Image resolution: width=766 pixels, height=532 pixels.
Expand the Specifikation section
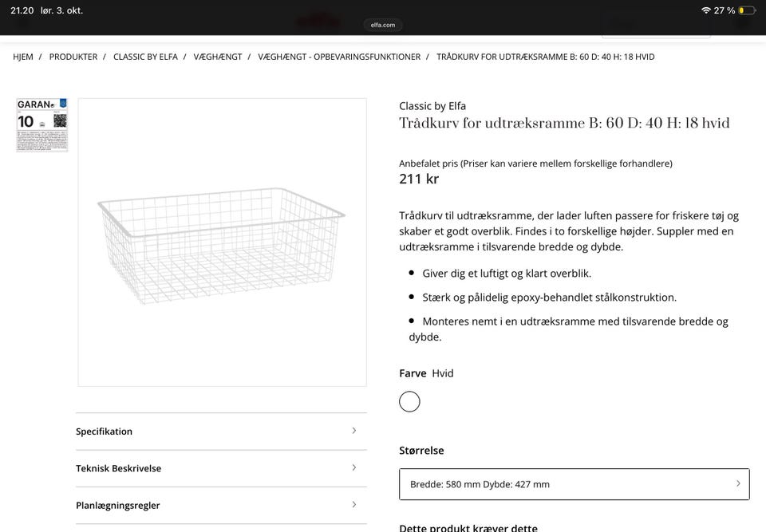pos(221,432)
